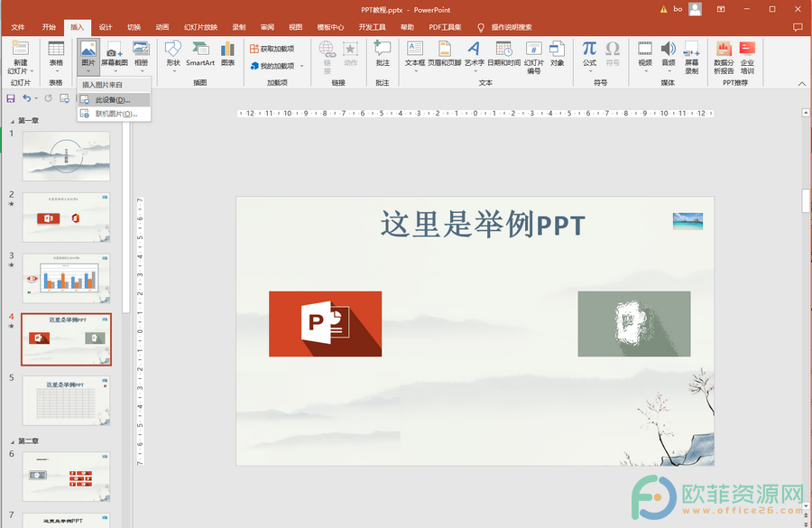Screen dimensions: 812x528
Task: Start Screen Recording (屏幕录制)
Action: pos(692,58)
